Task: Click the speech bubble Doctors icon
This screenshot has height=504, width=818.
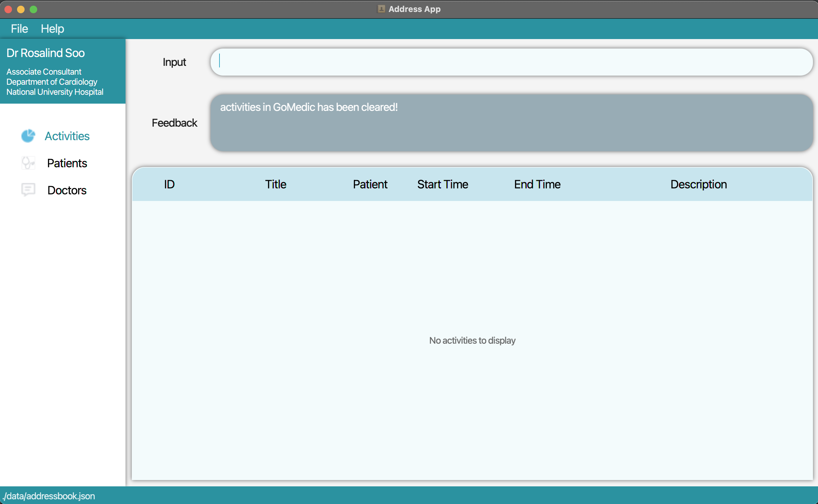Action: click(28, 190)
